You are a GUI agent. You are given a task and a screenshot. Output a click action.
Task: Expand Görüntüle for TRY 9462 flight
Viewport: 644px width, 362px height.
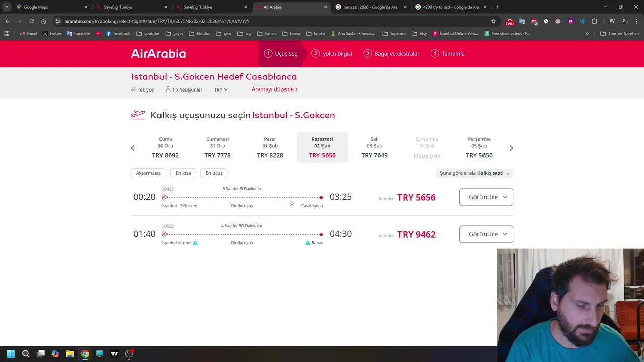[486, 234]
